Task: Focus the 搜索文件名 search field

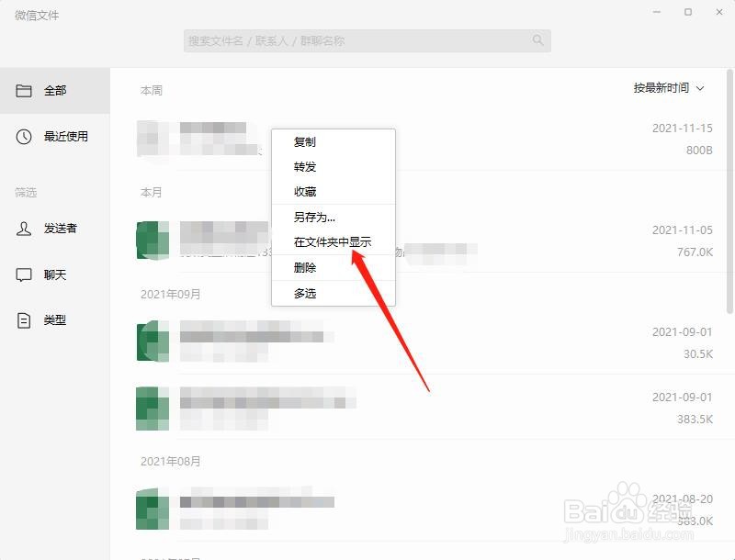Action: (367, 40)
